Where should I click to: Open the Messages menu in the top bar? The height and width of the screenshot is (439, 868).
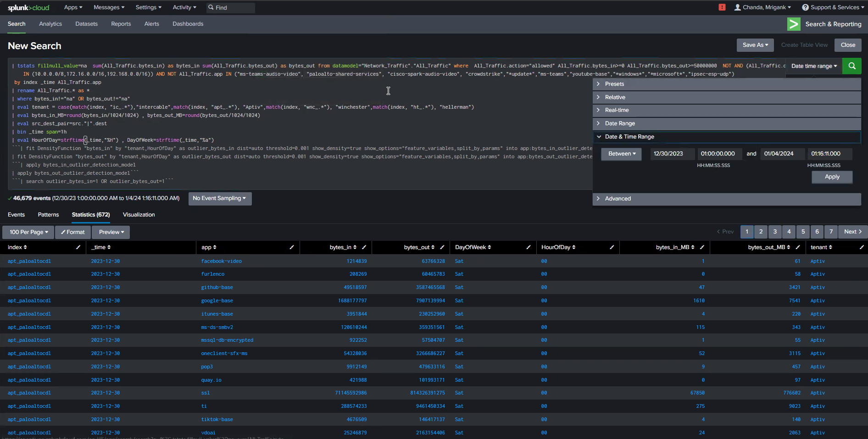click(108, 7)
